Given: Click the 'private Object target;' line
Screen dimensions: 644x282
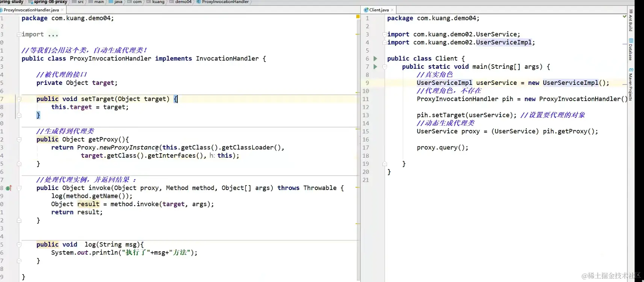Looking at the screenshot, I should click(77, 83).
